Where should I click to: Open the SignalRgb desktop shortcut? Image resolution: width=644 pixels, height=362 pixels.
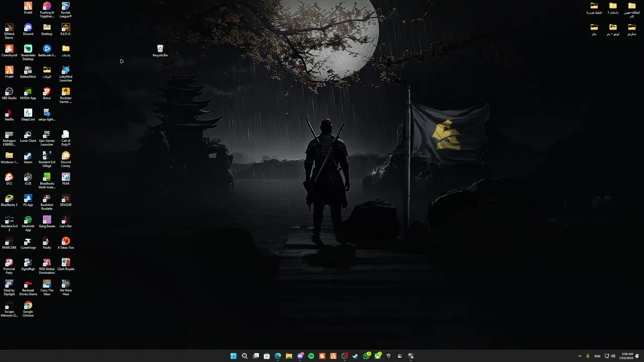(28, 264)
